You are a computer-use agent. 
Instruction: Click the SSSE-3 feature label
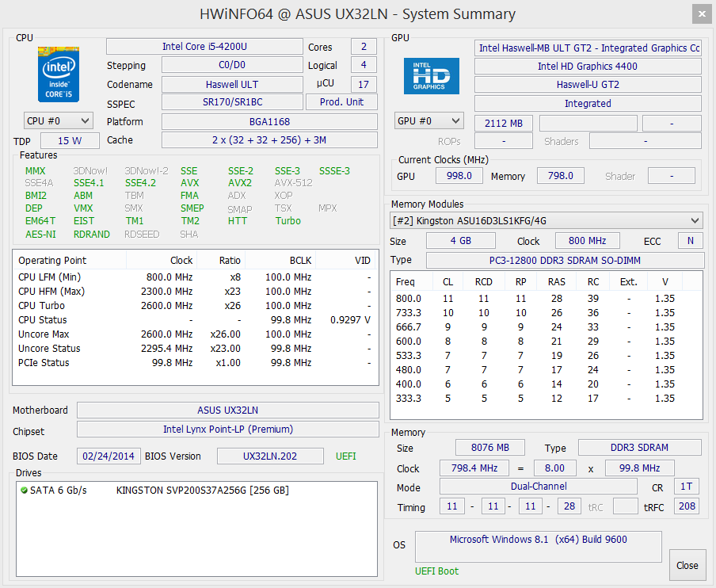click(x=335, y=171)
